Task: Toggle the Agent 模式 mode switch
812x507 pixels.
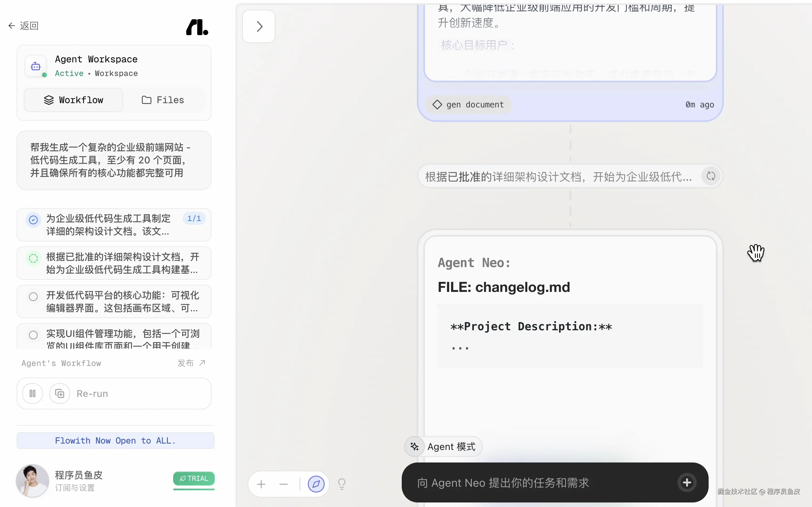Action: click(x=443, y=447)
